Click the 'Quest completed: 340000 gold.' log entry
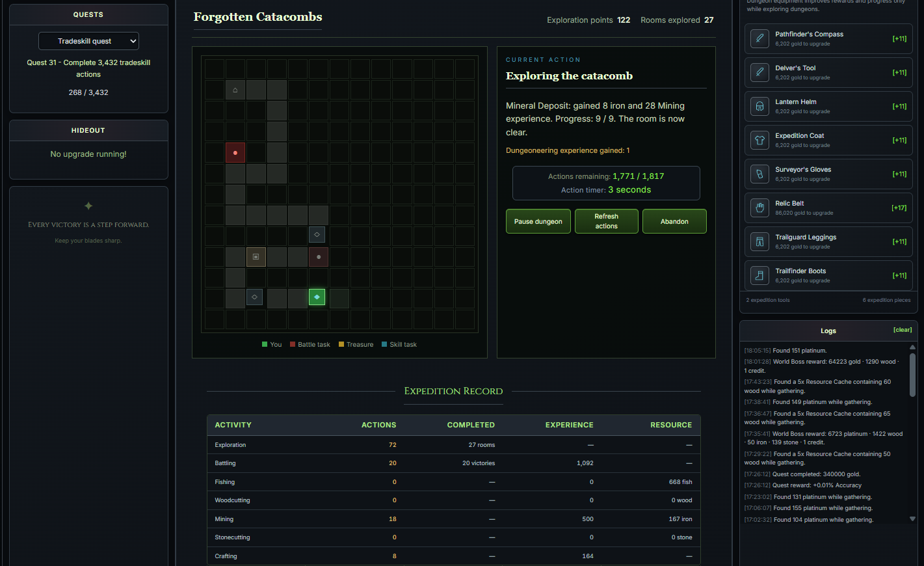The image size is (924, 566). point(816,474)
